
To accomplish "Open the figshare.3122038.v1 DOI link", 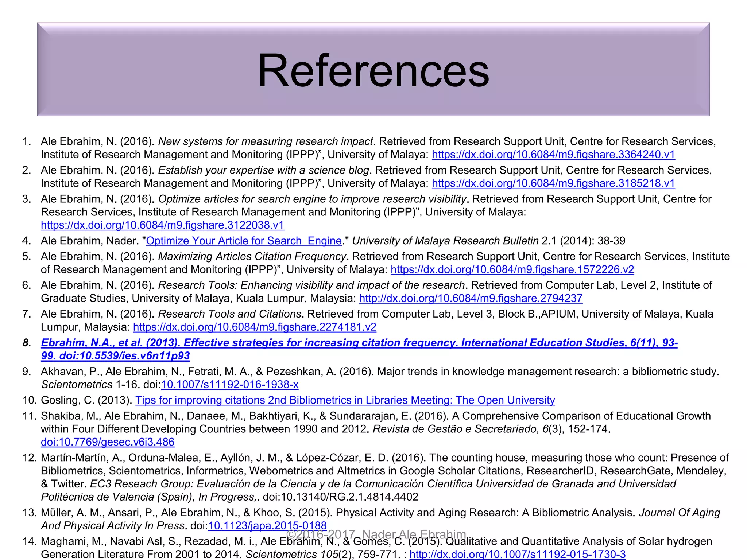I will (x=162, y=225).
